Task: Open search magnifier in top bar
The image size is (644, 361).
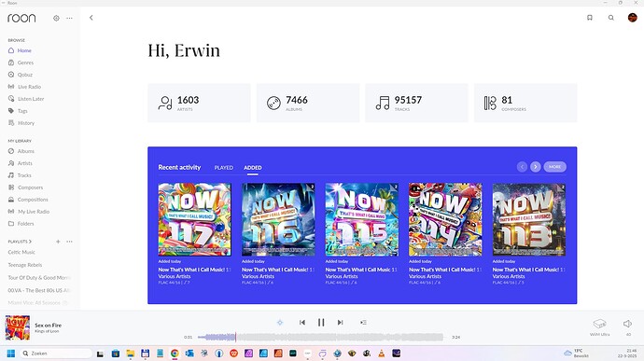Action: (611, 18)
